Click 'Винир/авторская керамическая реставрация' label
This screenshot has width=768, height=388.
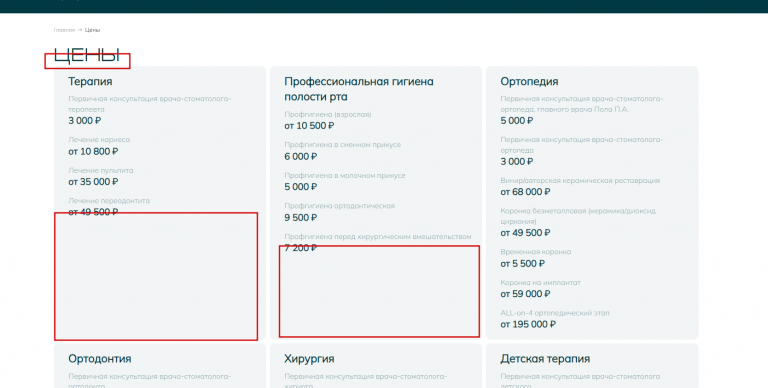point(580,181)
